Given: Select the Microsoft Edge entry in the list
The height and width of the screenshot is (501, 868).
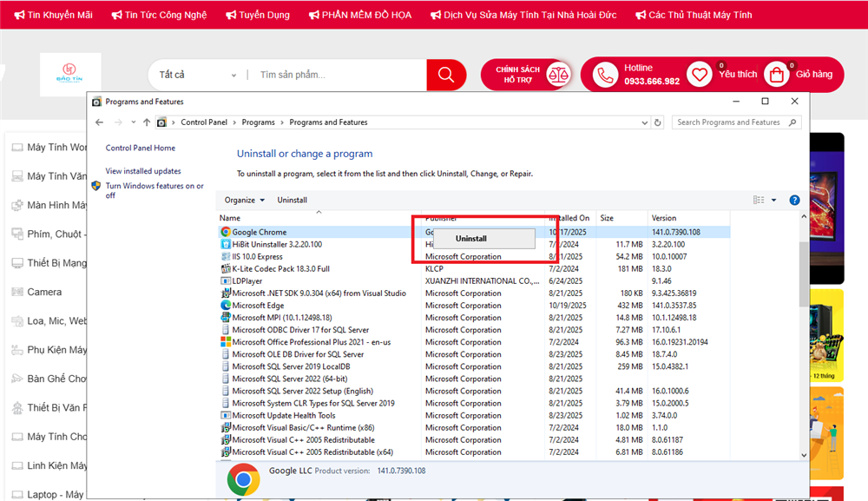Looking at the screenshot, I should pos(258,306).
